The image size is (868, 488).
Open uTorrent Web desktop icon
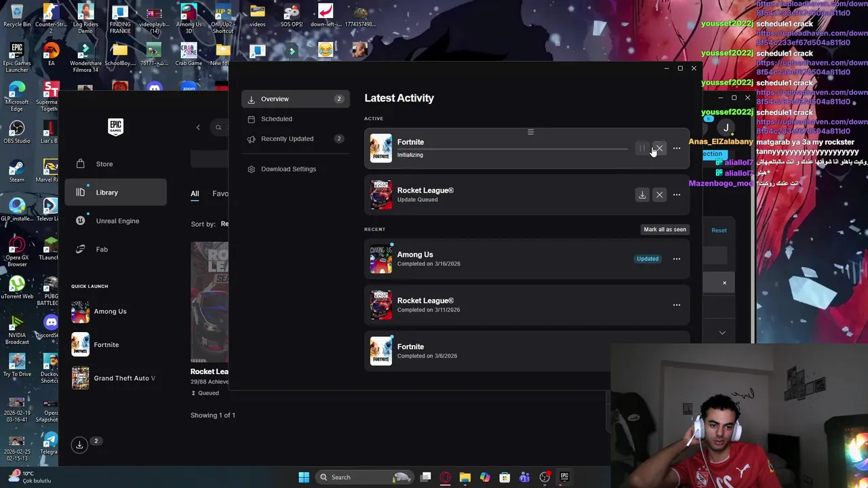coord(17,287)
